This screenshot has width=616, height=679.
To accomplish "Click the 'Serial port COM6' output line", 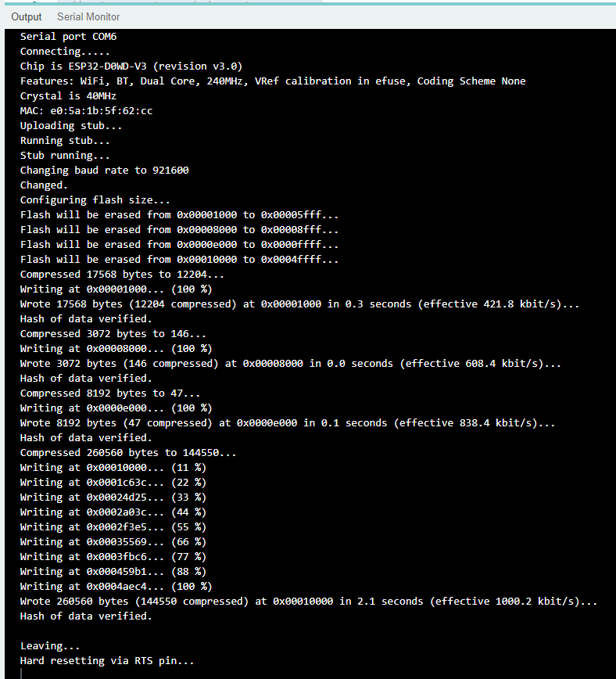I will pyautogui.click(x=68, y=36).
